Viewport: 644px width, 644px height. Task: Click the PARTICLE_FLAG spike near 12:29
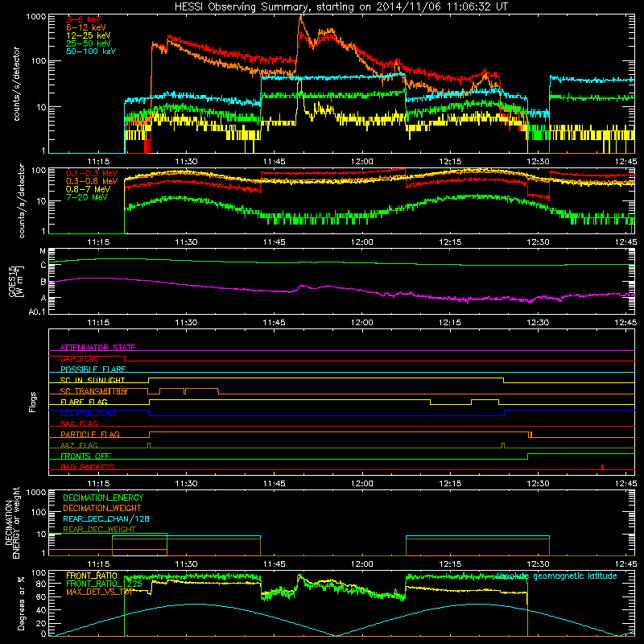(x=530, y=435)
